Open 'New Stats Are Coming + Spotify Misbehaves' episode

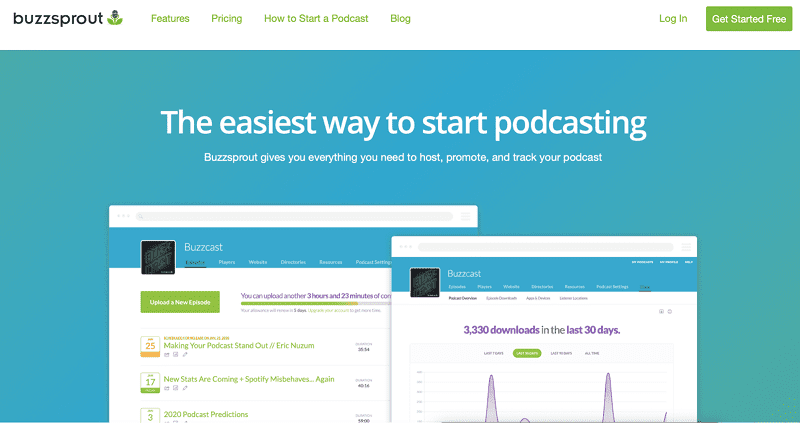(x=249, y=379)
